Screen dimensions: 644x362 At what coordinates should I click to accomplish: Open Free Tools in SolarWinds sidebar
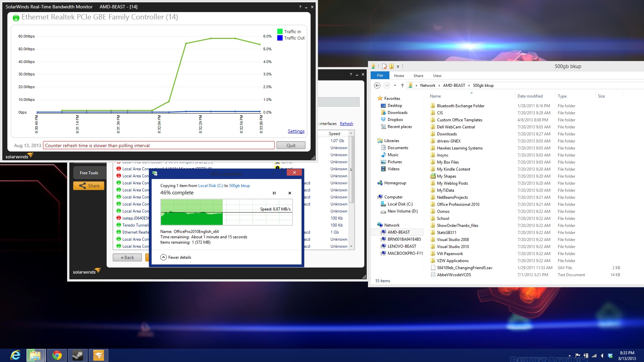[x=89, y=173]
